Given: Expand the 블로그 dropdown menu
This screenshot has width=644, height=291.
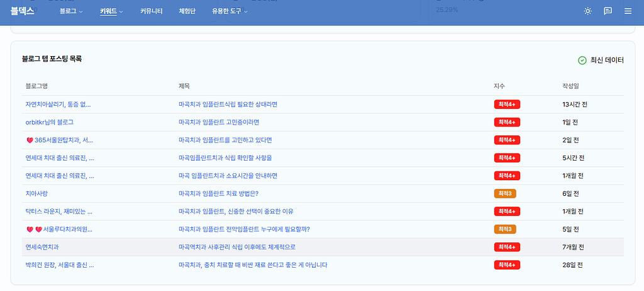Looking at the screenshot, I should [x=71, y=11].
